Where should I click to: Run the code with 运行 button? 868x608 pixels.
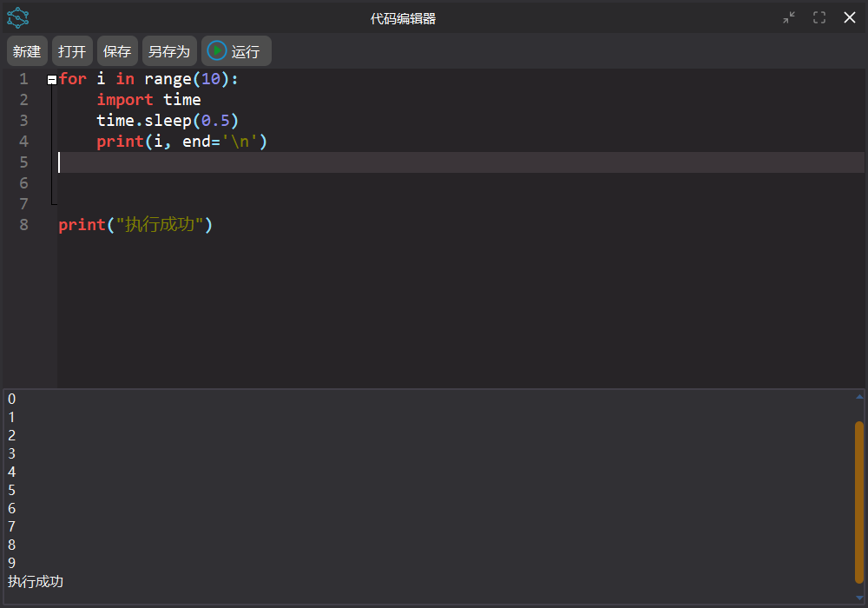[236, 51]
